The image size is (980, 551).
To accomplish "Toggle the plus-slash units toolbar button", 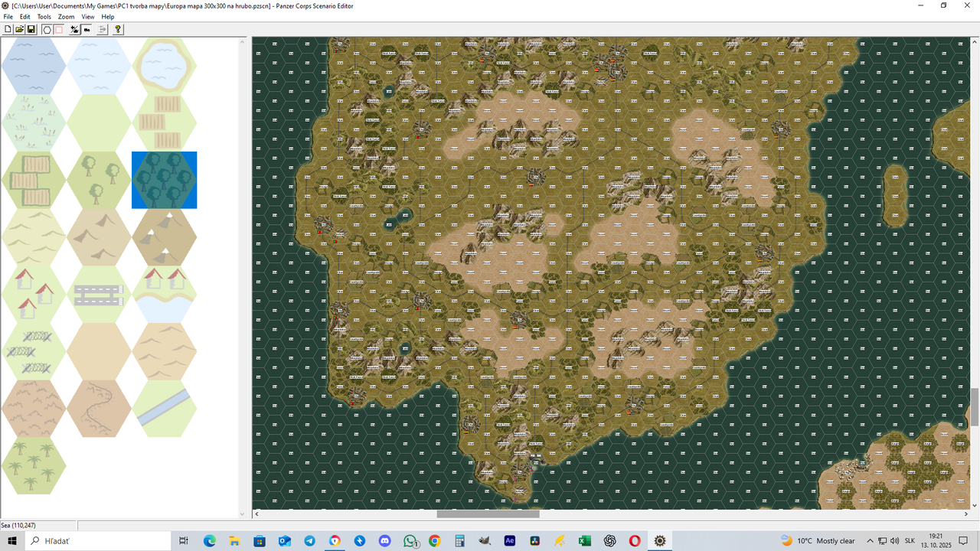I will [75, 29].
